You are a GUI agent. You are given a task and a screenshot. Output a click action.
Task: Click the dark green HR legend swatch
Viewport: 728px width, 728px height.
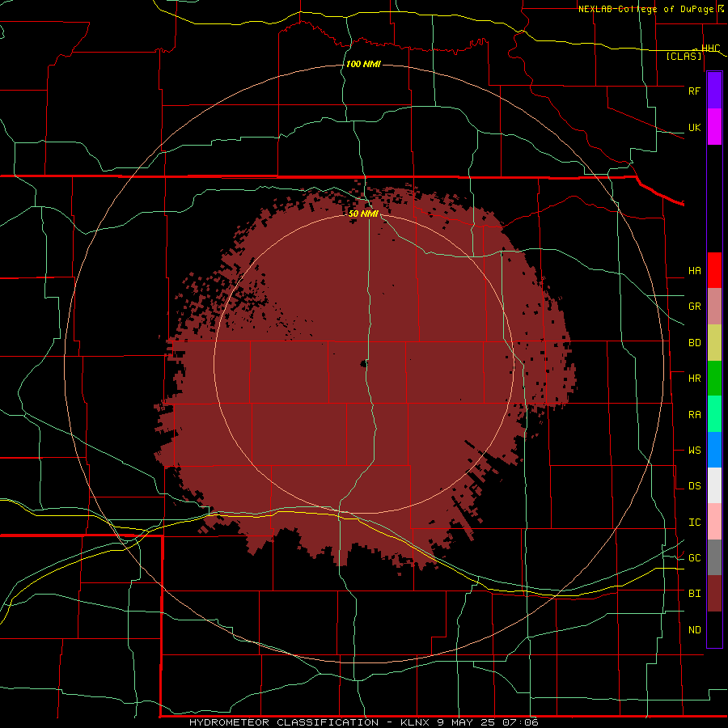click(714, 379)
